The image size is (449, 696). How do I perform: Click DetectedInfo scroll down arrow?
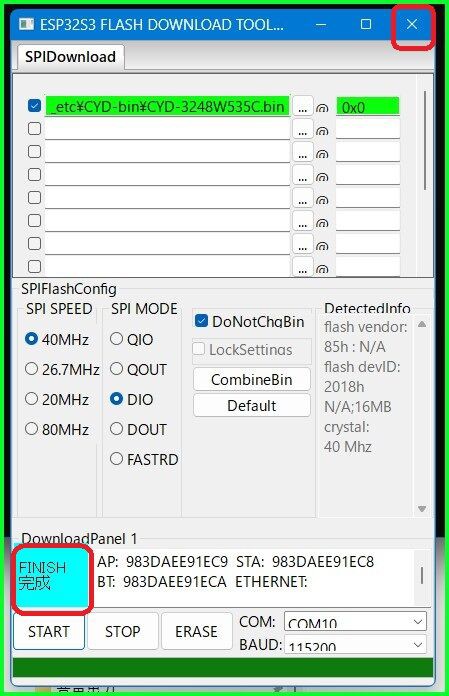[422, 509]
